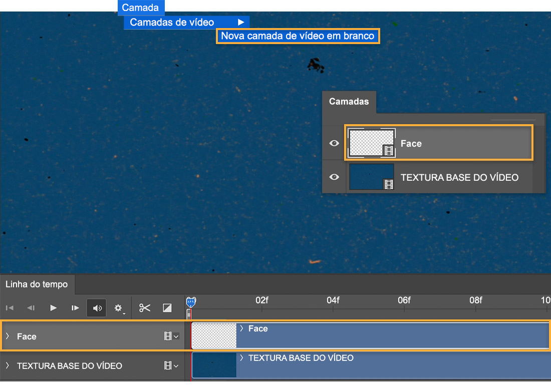
Task: Click the 08f mark on the time ruler
Action: [475, 300]
